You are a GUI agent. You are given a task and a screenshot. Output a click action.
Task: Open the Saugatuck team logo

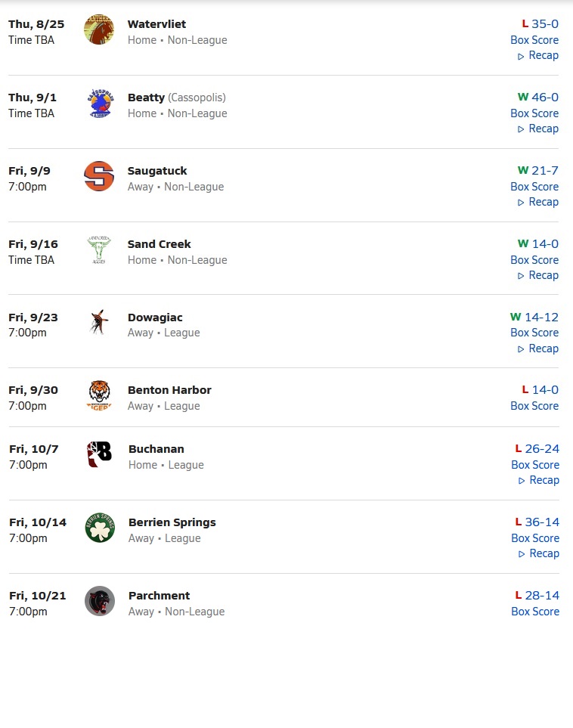tap(99, 176)
